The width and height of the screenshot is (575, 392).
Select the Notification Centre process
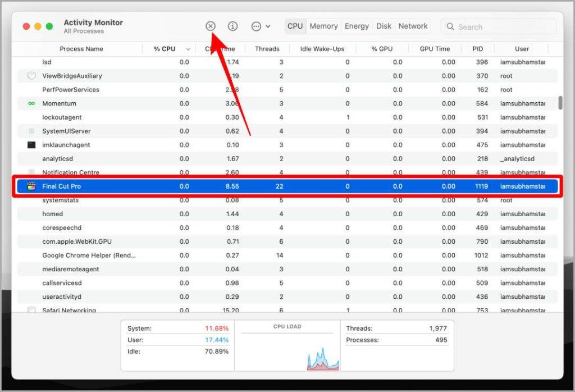[70, 172]
